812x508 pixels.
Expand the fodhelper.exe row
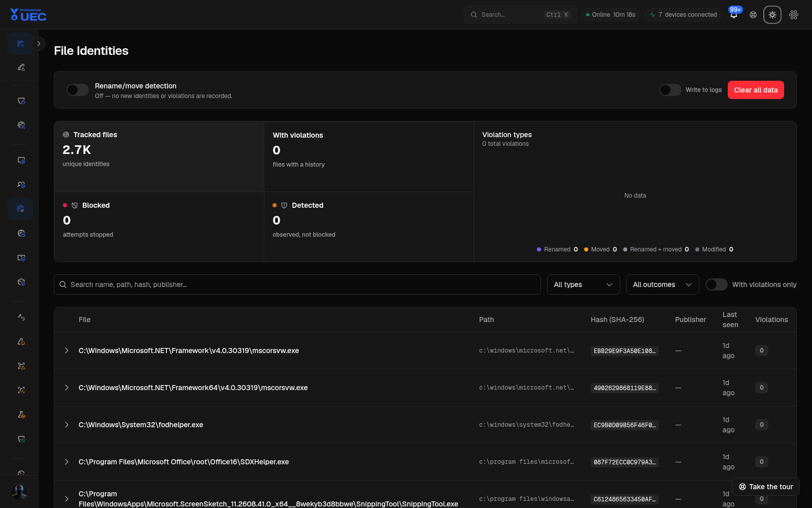click(x=66, y=425)
